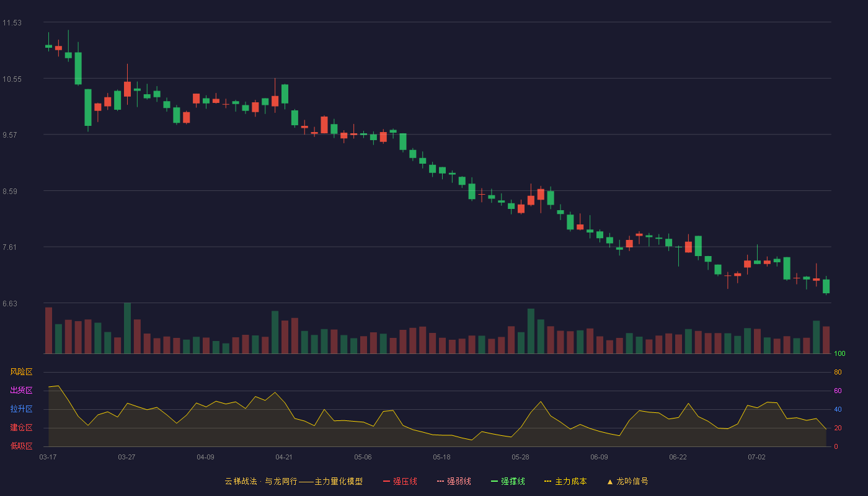
Task: Toggle the 强压线 legend item
Action: click(400, 481)
